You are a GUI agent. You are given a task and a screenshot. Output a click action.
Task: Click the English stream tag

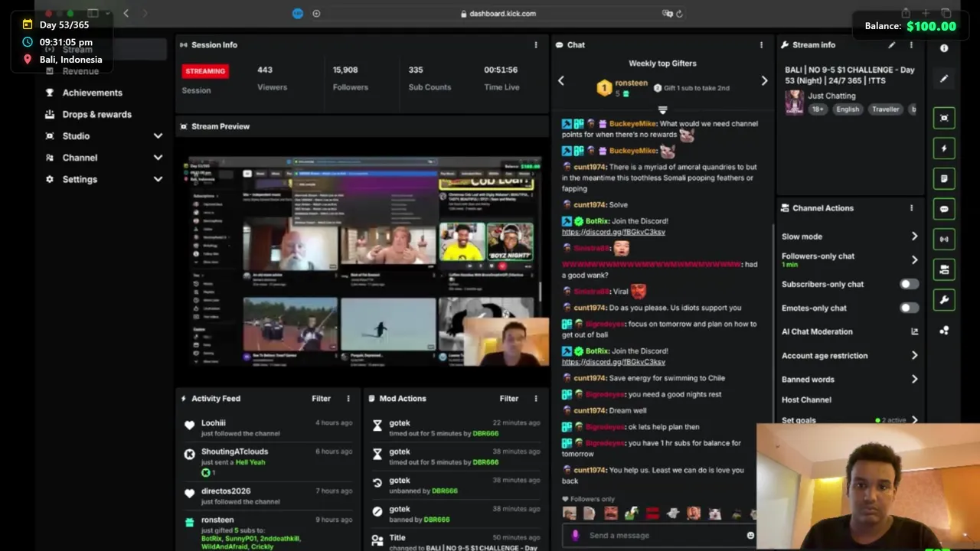tap(847, 110)
